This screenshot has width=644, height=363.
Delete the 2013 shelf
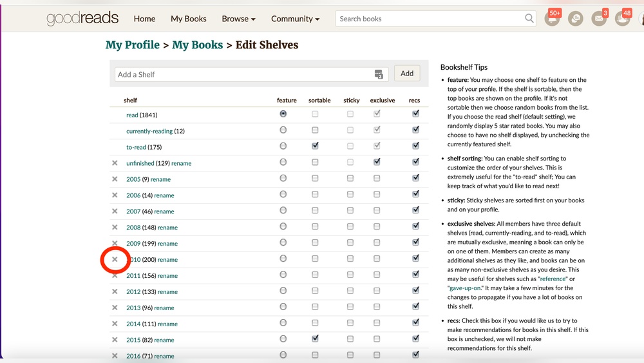115,308
